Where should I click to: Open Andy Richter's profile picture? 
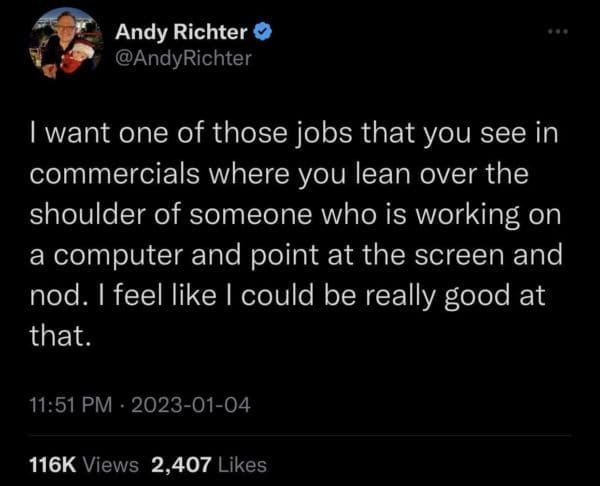click(68, 45)
